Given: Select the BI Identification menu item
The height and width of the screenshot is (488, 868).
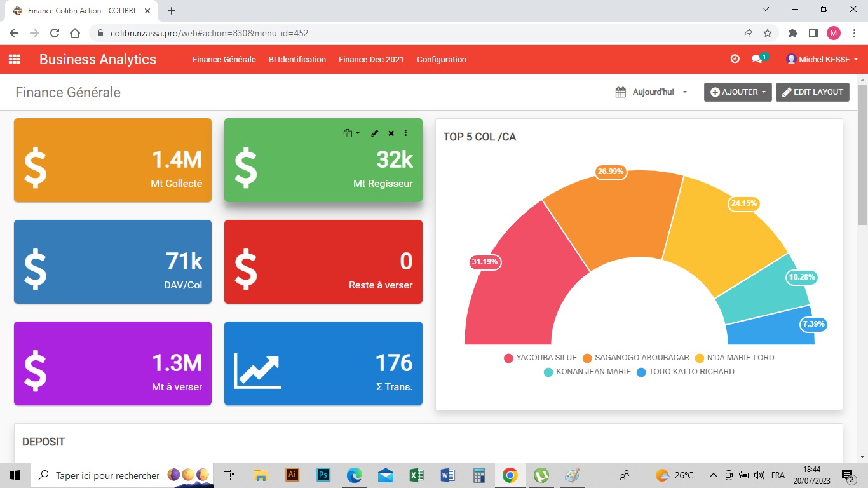Looking at the screenshot, I should tap(297, 59).
